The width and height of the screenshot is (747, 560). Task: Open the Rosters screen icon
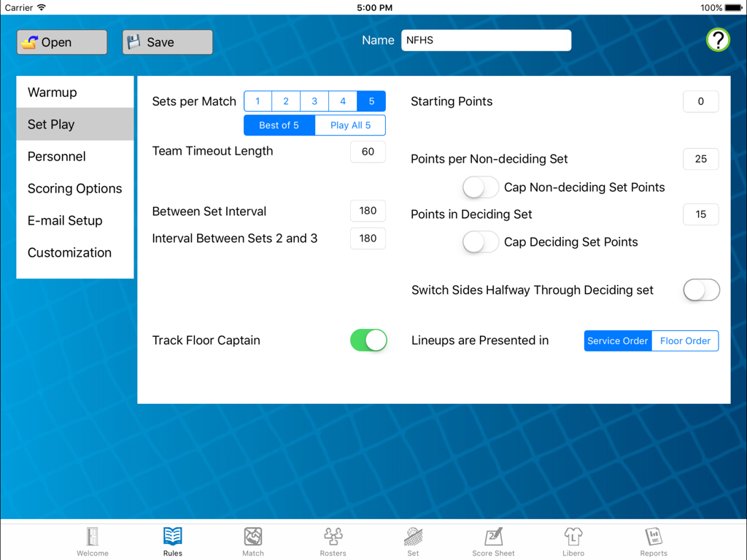coord(333,540)
